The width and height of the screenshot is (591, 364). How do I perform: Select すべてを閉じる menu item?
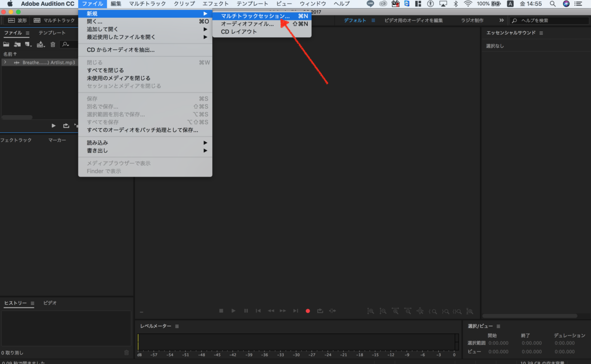coord(145,70)
